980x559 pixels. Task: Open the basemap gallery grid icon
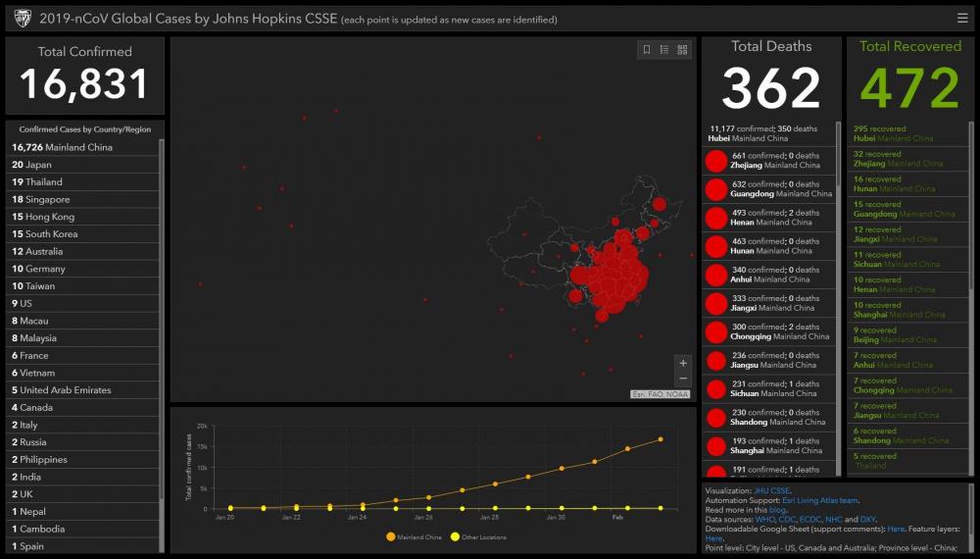(682, 50)
